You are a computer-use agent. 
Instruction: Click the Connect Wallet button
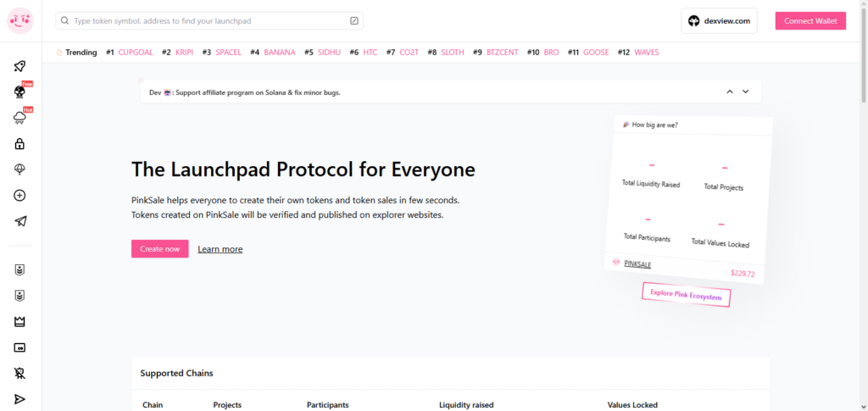pos(810,21)
